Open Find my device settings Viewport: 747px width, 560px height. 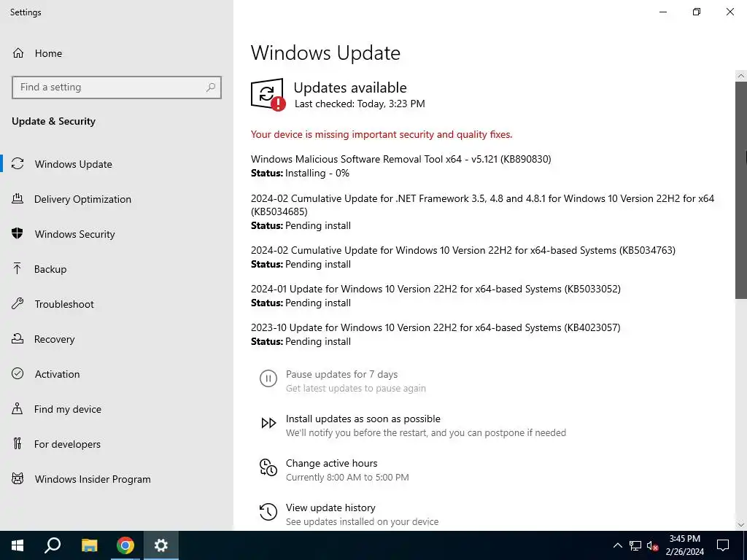(117, 409)
